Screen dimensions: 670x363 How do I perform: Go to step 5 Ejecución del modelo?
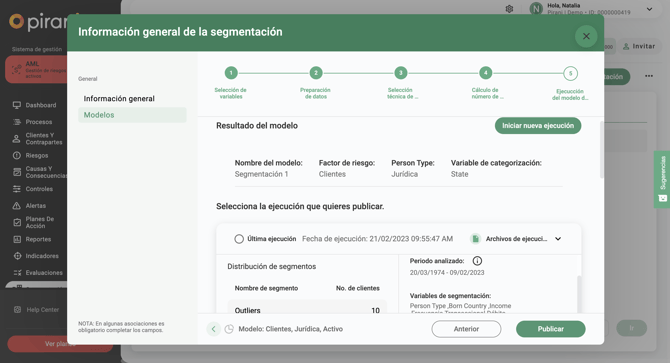[x=570, y=73]
